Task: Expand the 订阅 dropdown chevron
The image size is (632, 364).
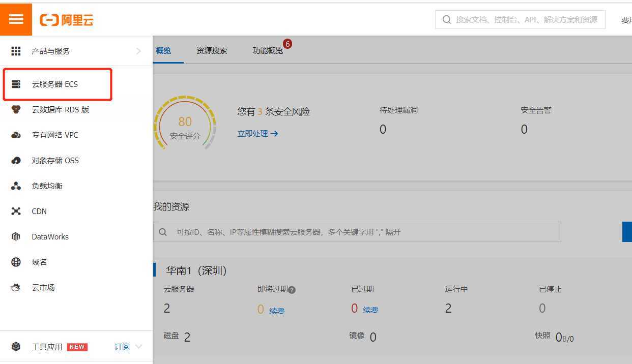Action: [138, 347]
